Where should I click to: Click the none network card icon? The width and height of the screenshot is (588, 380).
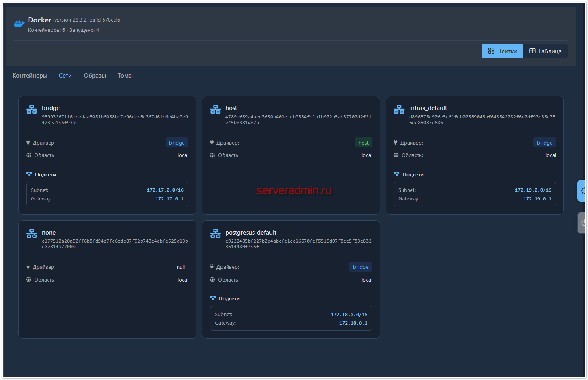[32, 233]
